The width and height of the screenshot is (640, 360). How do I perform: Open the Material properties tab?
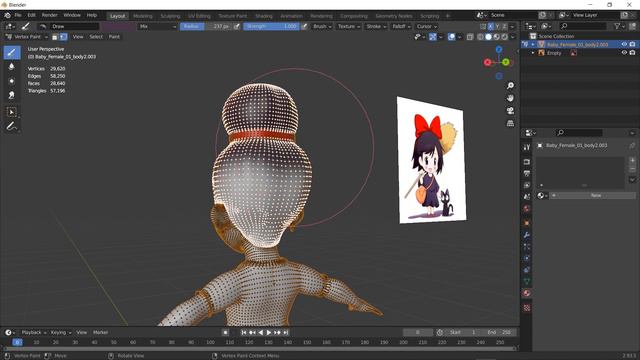coord(527,293)
